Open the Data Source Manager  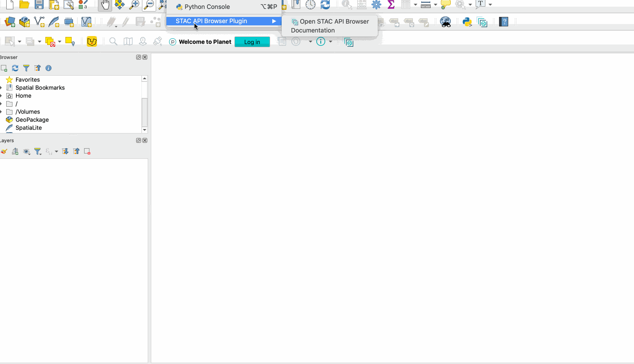pyautogui.click(x=9, y=21)
